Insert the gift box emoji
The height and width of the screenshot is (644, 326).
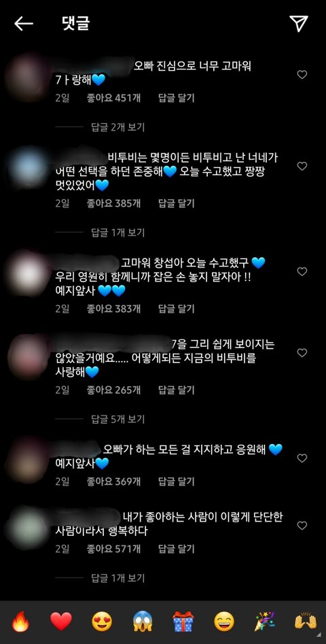click(183, 621)
